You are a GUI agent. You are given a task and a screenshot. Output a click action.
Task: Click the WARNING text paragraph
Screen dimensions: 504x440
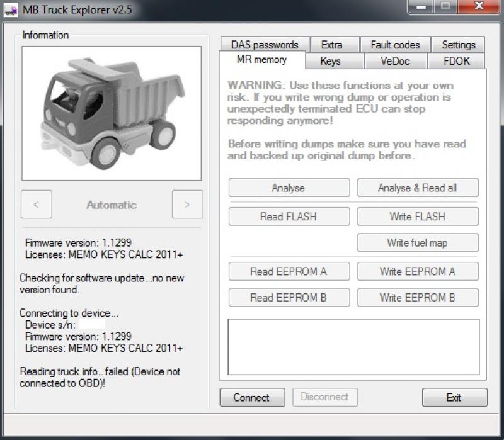tap(340, 103)
